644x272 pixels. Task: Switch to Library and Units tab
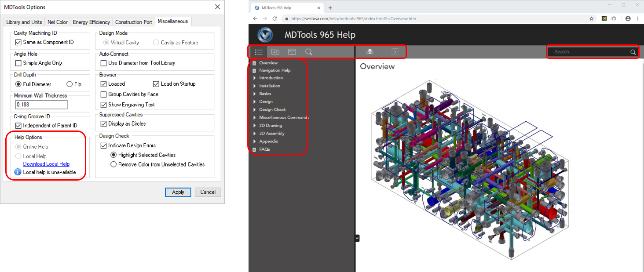pyautogui.click(x=24, y=22)
